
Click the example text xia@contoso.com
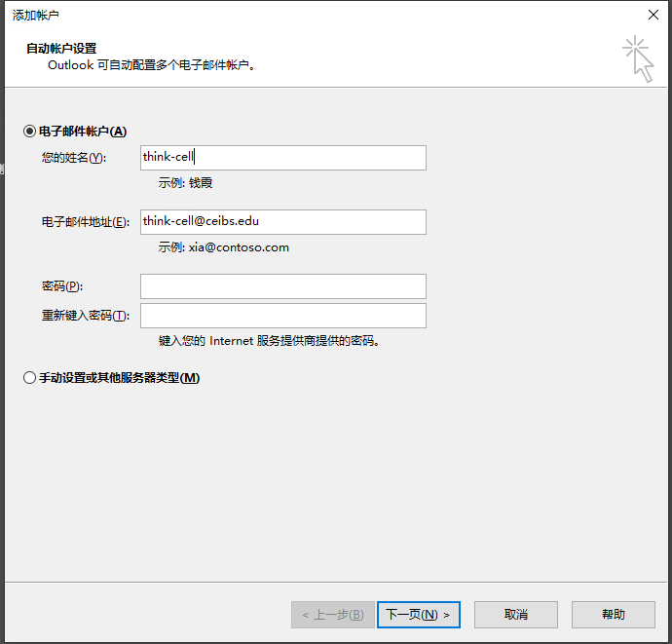click(x=239, y=247)
